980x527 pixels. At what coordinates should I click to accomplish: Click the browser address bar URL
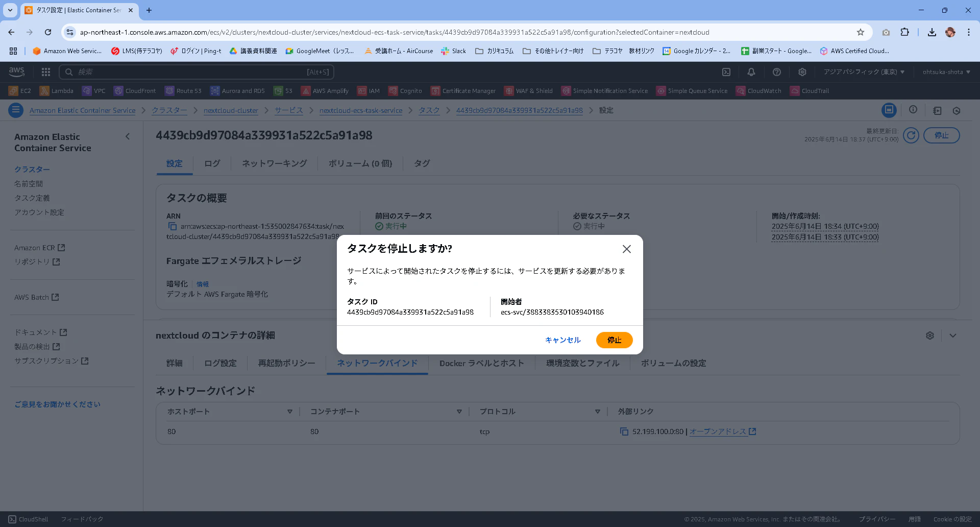click(395, 32)
